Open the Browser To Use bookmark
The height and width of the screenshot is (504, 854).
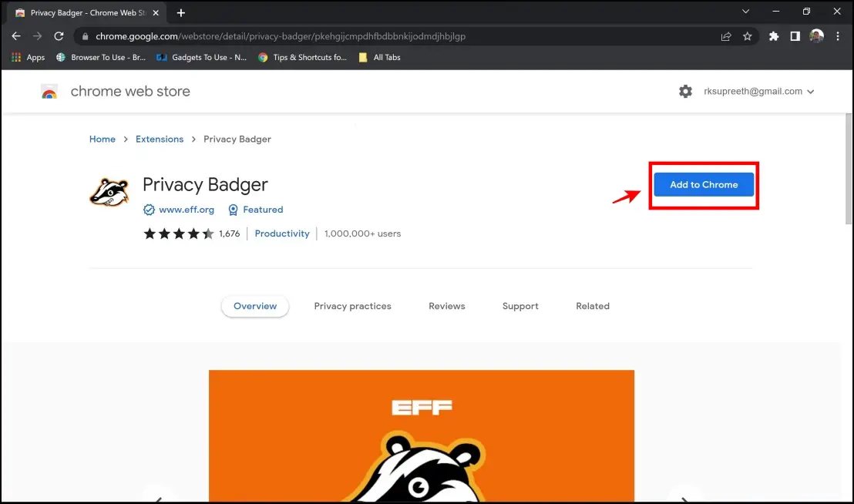pos(101,57)
